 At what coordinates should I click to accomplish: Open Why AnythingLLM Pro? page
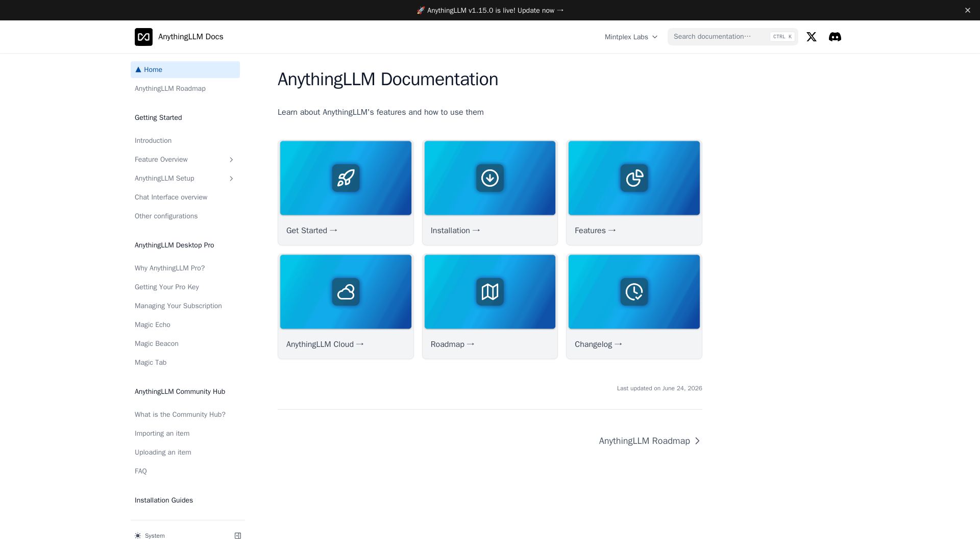click(185, 268)
